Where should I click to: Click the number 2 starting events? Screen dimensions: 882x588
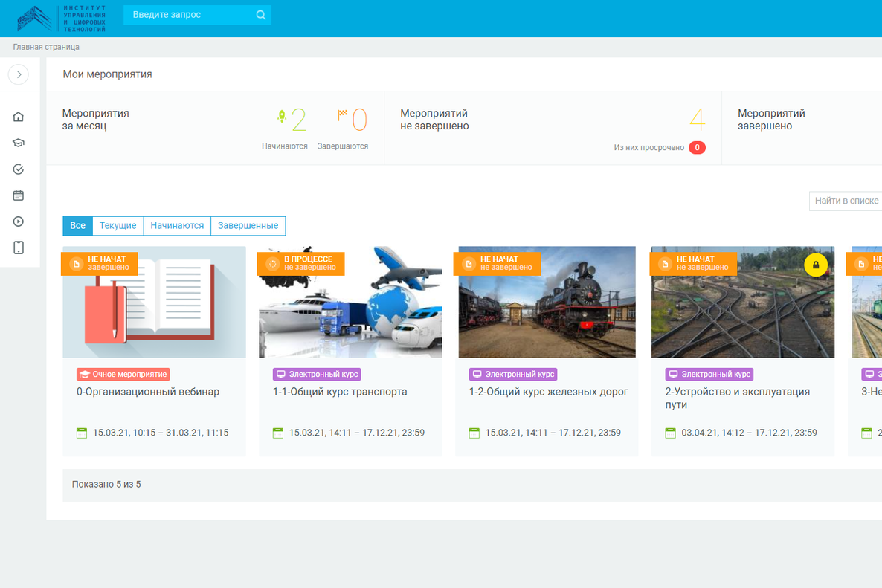pos(299,119)
